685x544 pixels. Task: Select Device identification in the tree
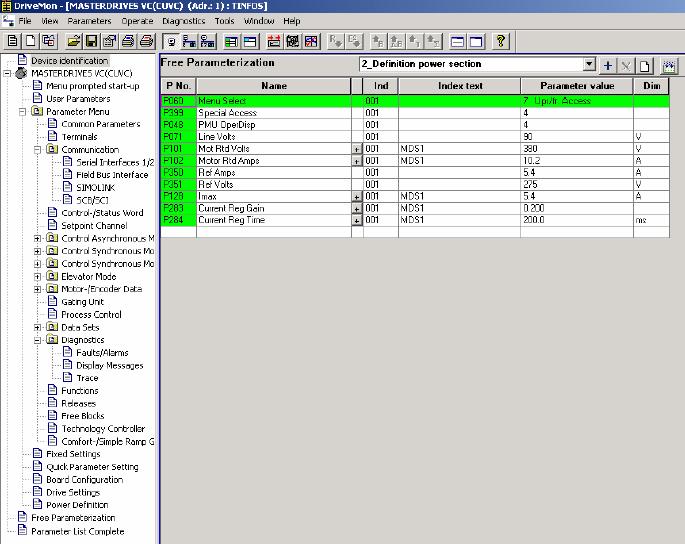click(69, 61)
